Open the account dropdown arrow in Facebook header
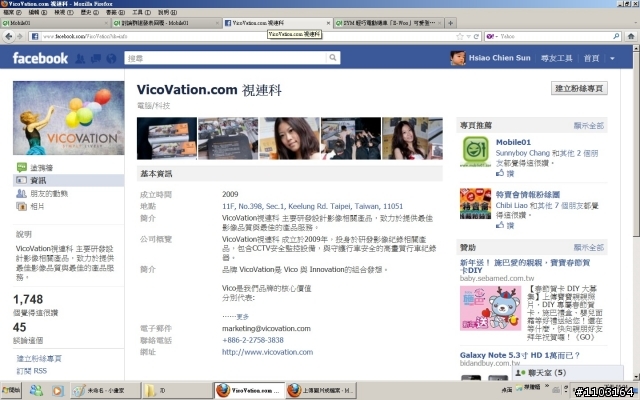This screenshot has width=640, height=400. tap(612, 58)
